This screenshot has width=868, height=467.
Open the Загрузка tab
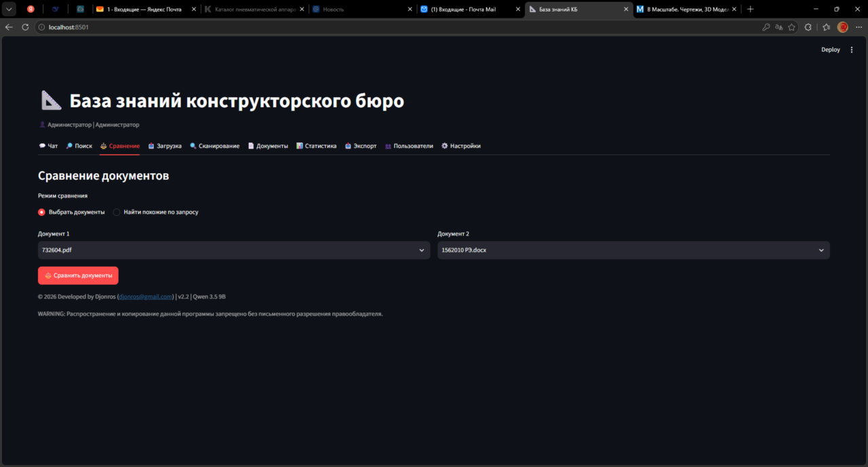[x=165, y=146]
